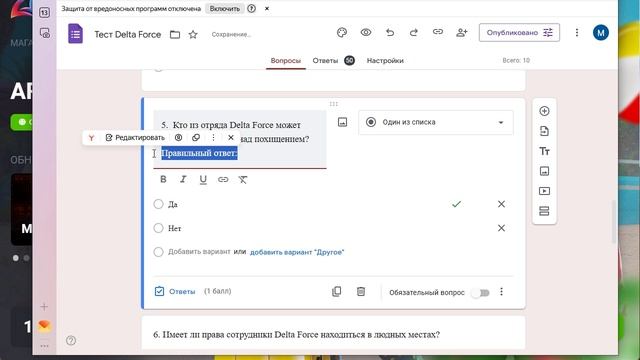The width and height of the screenshot is (640, 360).
Task: Open the mail icon in sidebar
Action: (x=44, y=325)
